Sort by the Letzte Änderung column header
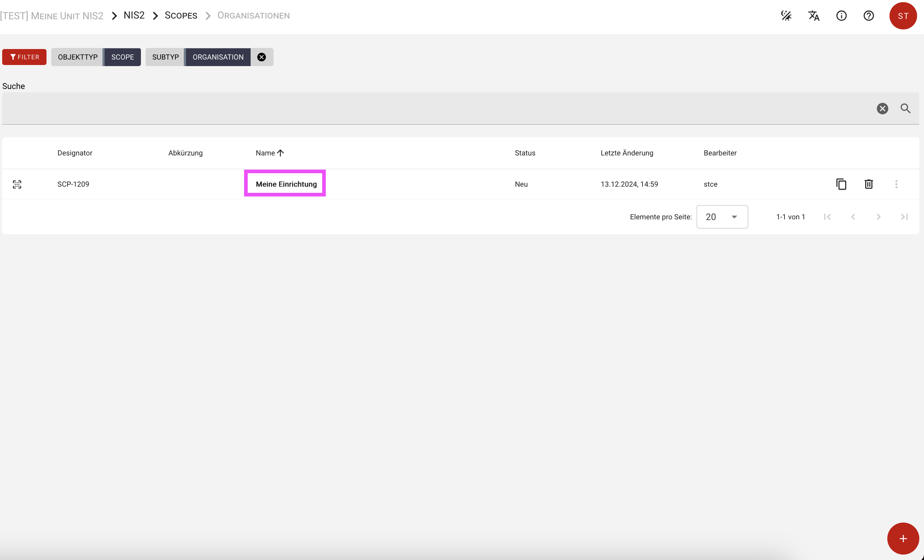This screenshot has height=560, width=924. click(x=627, y=153)
